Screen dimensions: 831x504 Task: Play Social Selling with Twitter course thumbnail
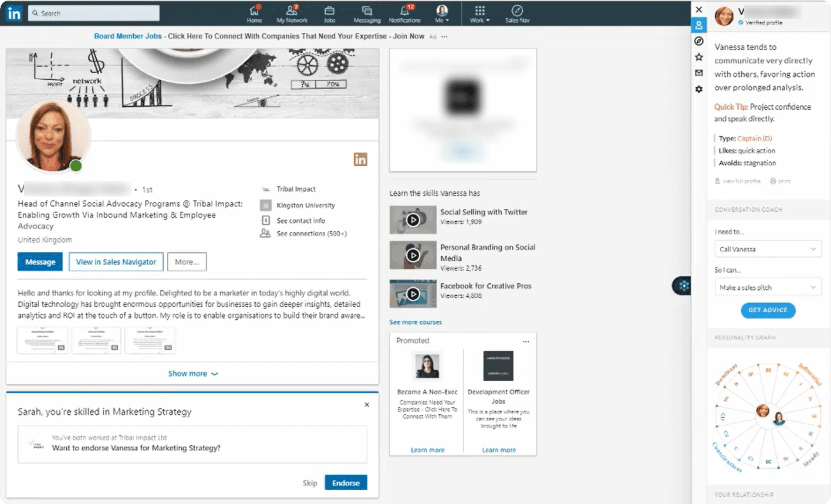pos(413,220)
